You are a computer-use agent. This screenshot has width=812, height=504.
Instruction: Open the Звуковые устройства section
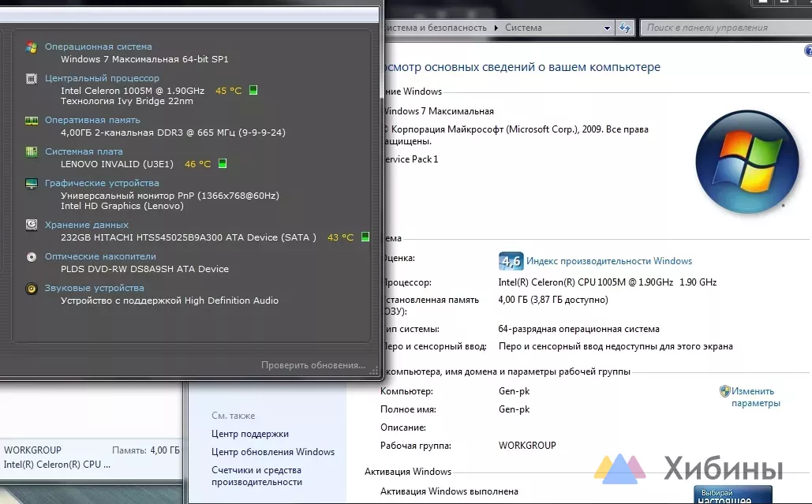coord(94,288)
